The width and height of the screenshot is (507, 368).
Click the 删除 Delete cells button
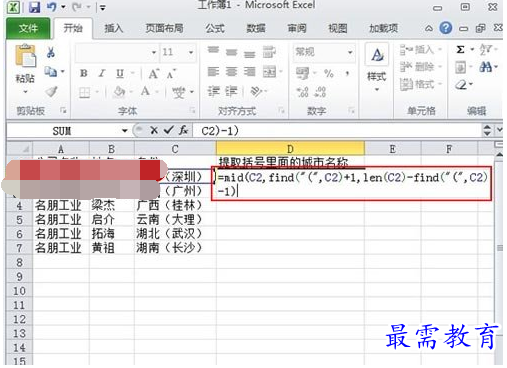[421, 67]
